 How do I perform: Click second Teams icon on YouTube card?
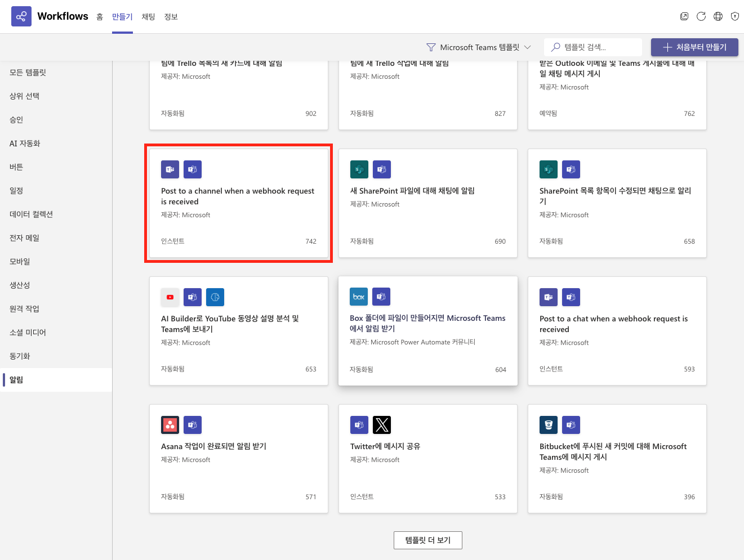coord(193,297)
